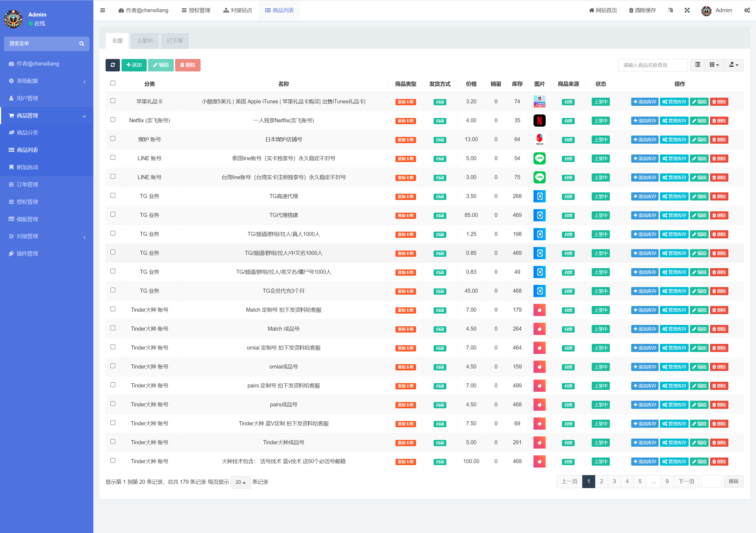Check the Match 成品号 row checkbox
The height and width of the screenshot is (533, 756).
(113, 328)
